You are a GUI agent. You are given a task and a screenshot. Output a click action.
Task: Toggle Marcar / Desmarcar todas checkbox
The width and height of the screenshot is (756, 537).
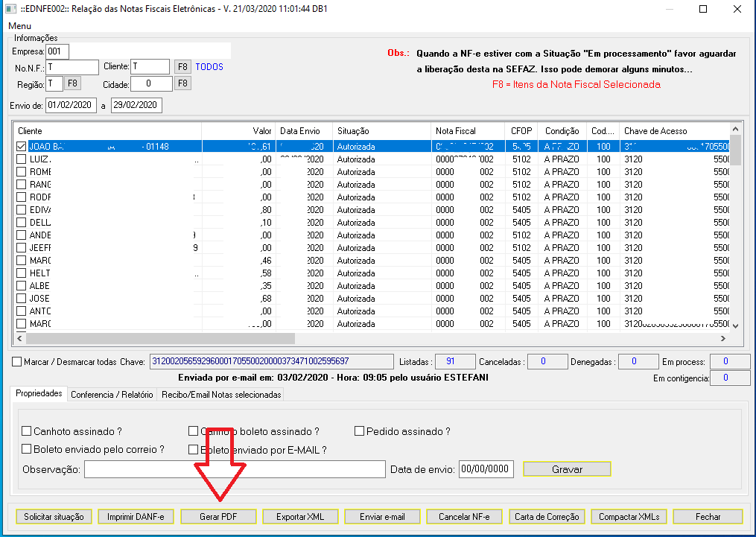point(17,362)
